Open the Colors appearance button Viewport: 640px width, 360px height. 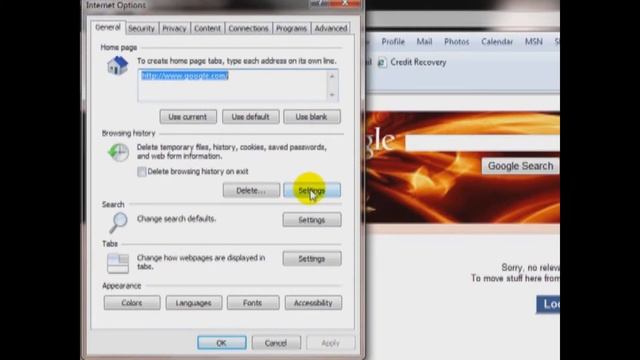(x=132, y=303)
